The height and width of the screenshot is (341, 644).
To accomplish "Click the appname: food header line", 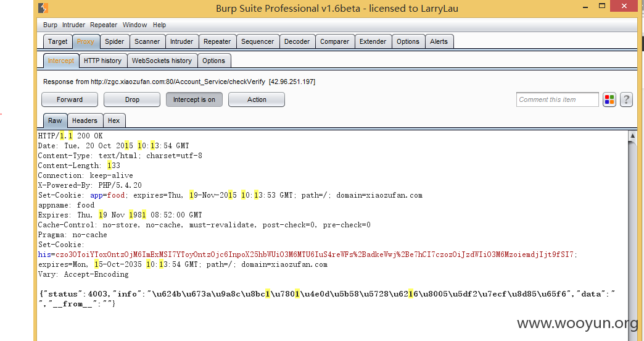I will tap(66, 205).
